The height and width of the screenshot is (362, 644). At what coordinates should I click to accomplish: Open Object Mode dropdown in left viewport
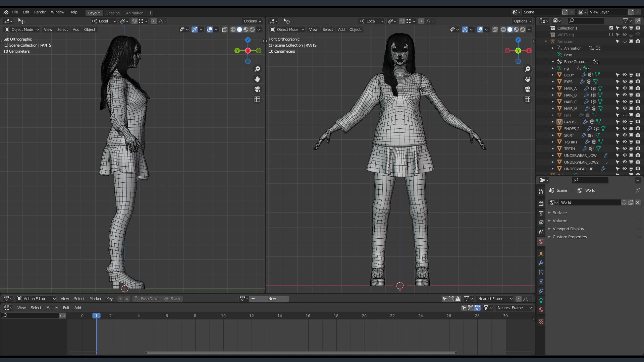pyautogui.click(x=22, y=29)
